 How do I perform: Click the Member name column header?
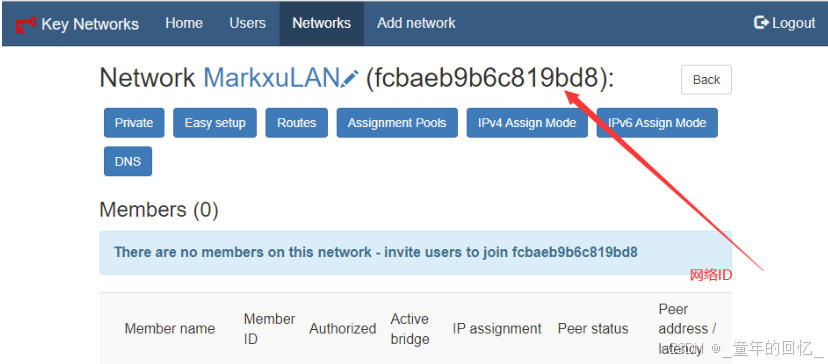click(170, 329)
